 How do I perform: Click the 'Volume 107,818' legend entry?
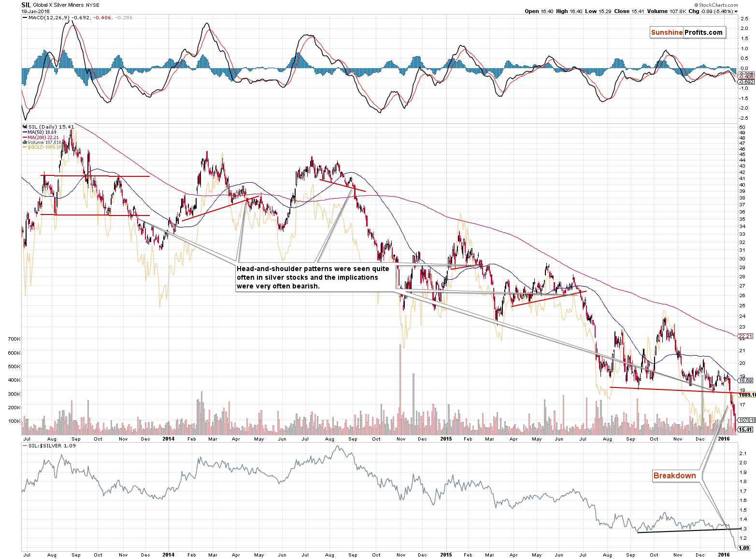42,142
